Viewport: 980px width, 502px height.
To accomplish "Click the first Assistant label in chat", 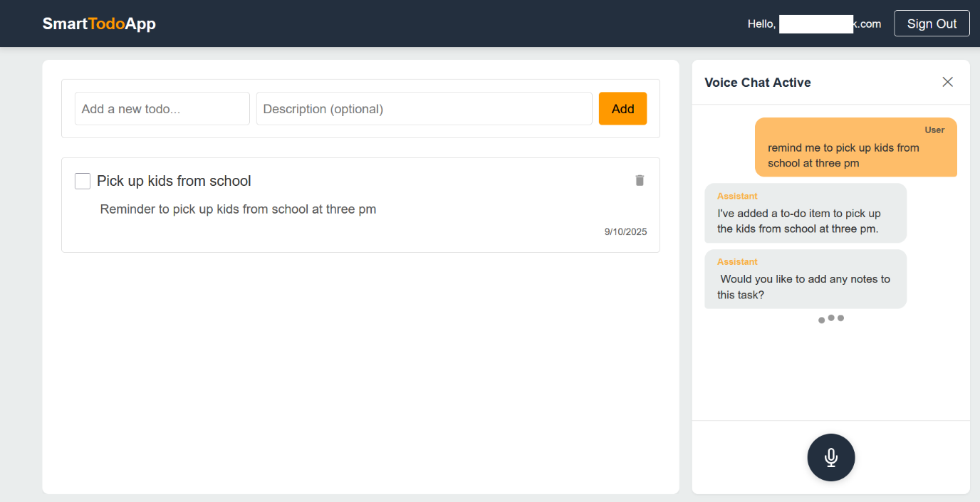I will coord(737,196).
